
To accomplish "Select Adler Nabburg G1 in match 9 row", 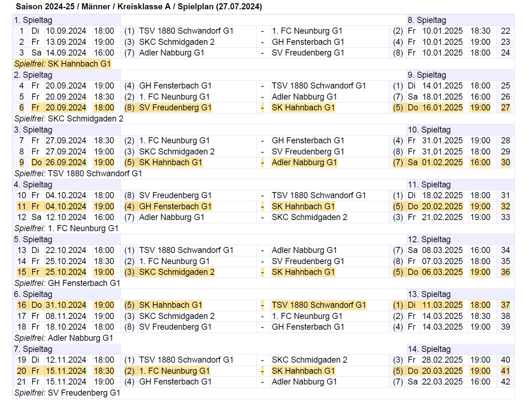I will pyautogui.click(x=304, y=162).
